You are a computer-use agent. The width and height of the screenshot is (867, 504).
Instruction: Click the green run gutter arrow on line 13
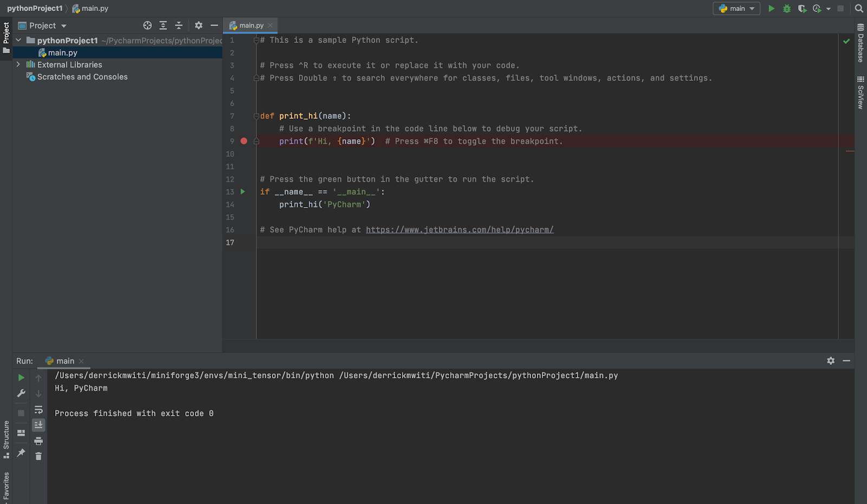point(243,192)
